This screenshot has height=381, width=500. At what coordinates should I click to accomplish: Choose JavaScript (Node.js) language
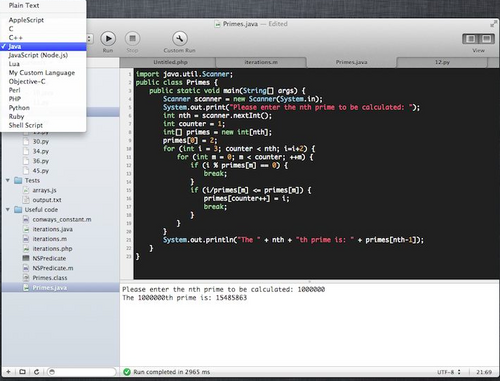(43, 55)
